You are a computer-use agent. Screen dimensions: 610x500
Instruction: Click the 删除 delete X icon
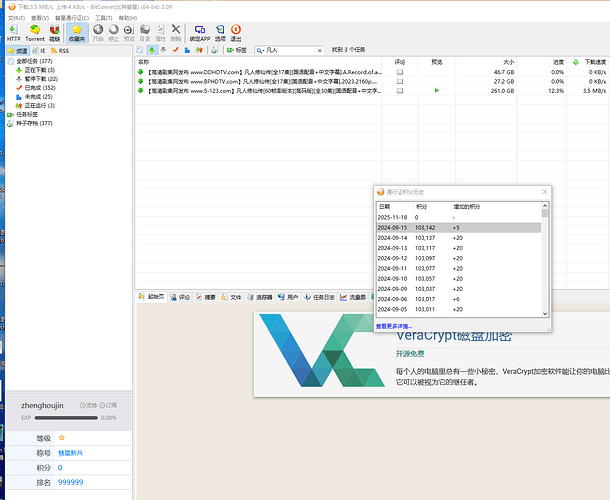coord(176,30)
